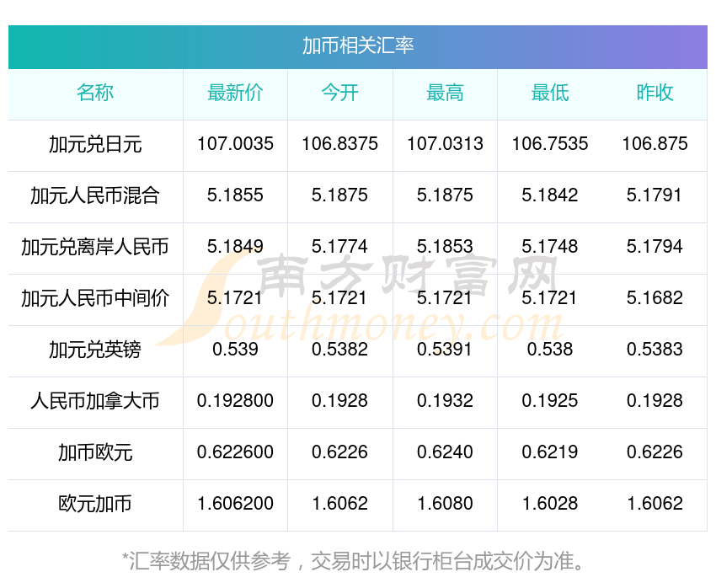Click previous close 5.1791
This screenshot has width=716, height=588.
655,195
